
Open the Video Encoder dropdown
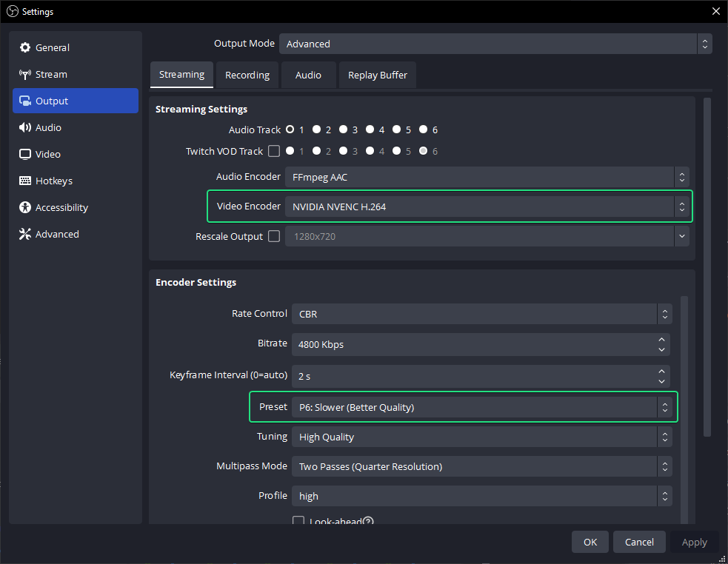tap(487, 207)
